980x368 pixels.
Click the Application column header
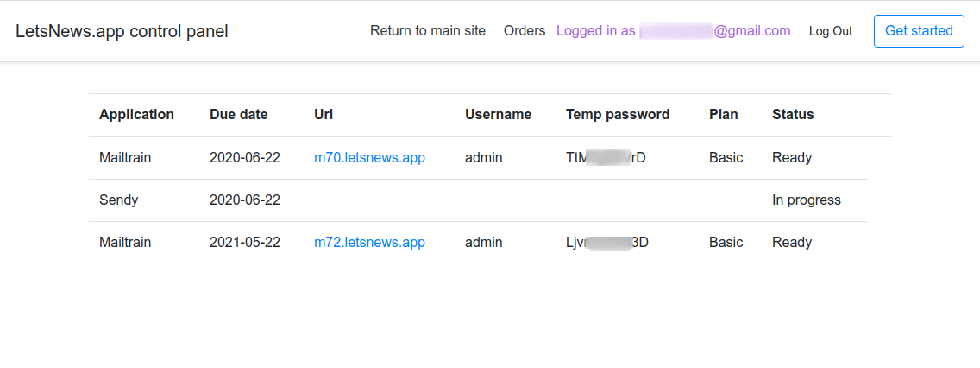tap(136, 115)
